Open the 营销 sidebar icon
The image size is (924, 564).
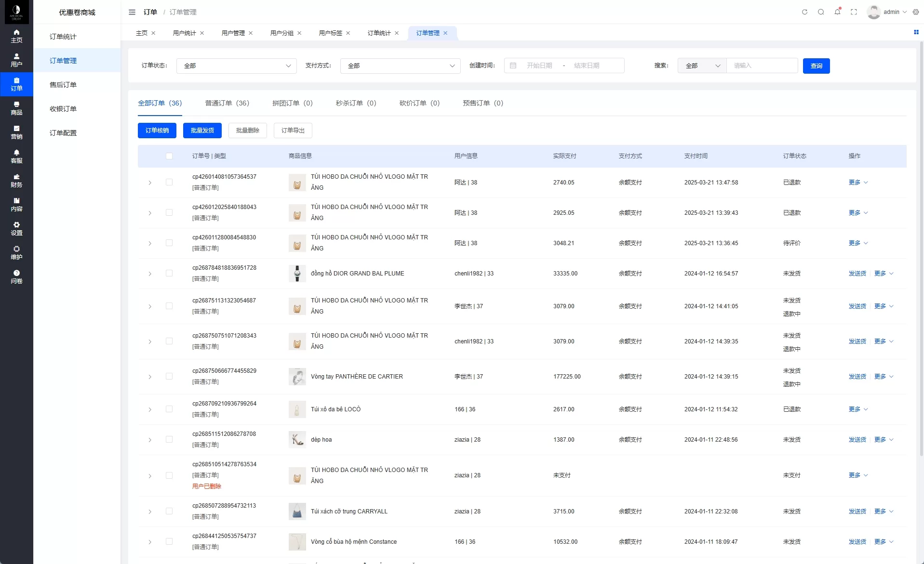[16, 132]
